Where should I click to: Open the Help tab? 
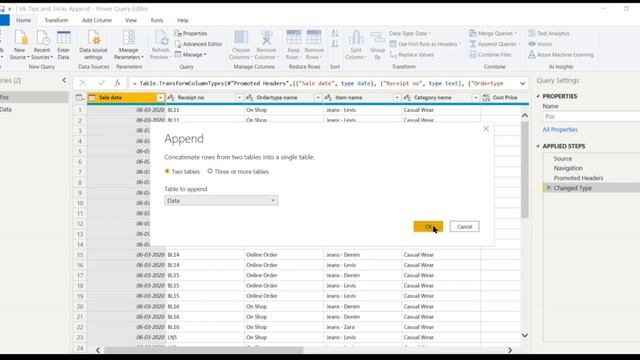coord(182,20)
